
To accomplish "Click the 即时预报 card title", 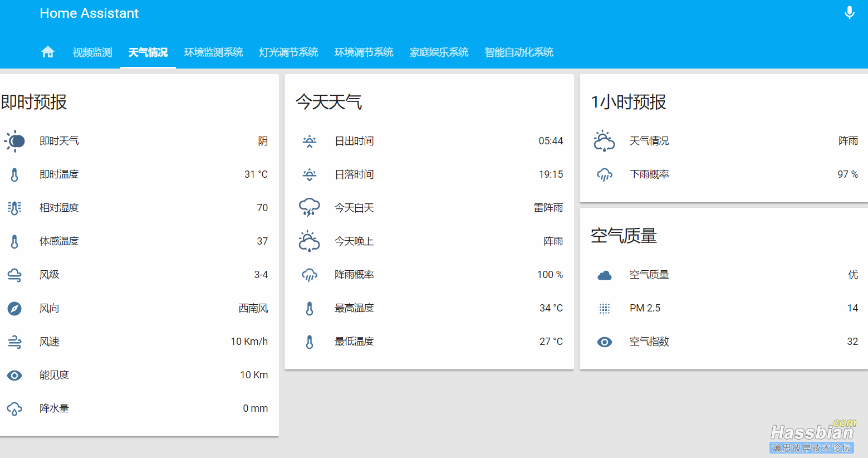I will point(33,102).
